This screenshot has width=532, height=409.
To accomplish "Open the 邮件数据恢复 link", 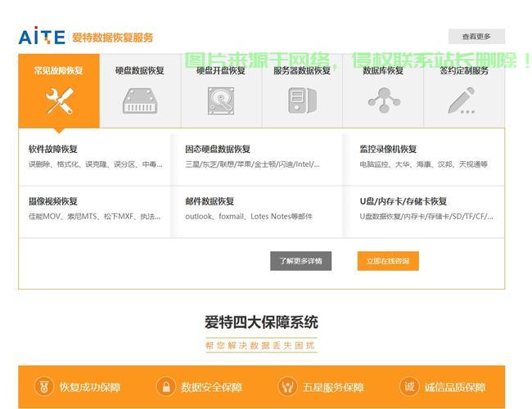I will point(210,201).
